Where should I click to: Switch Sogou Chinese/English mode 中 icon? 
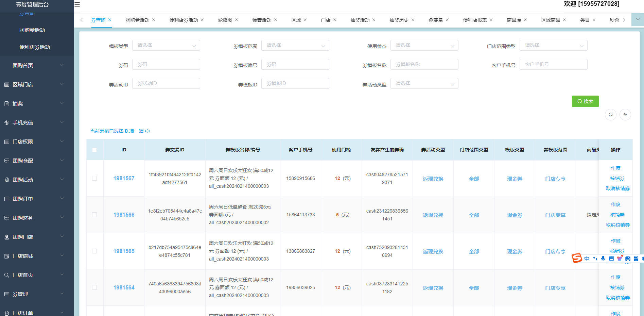coord(587,259)
